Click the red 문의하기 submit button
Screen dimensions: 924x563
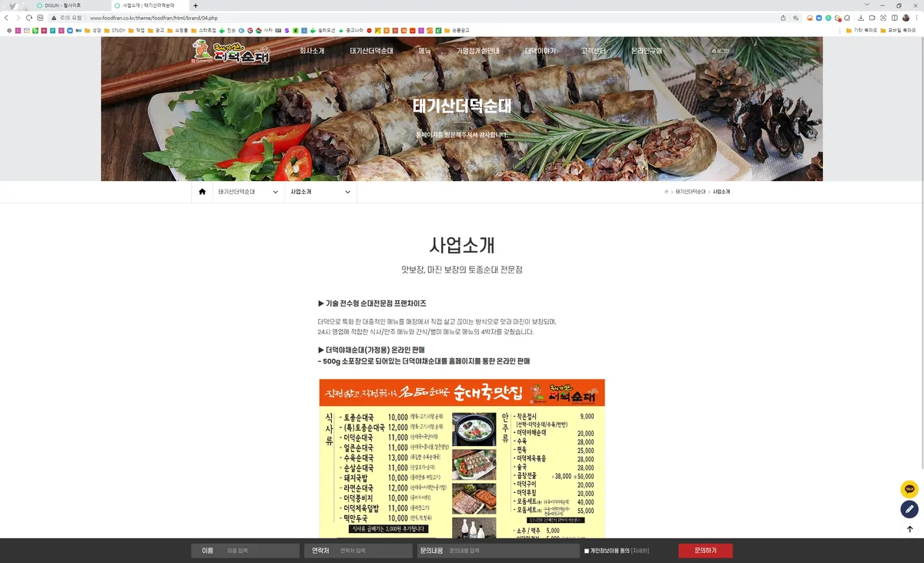(705, 551)
